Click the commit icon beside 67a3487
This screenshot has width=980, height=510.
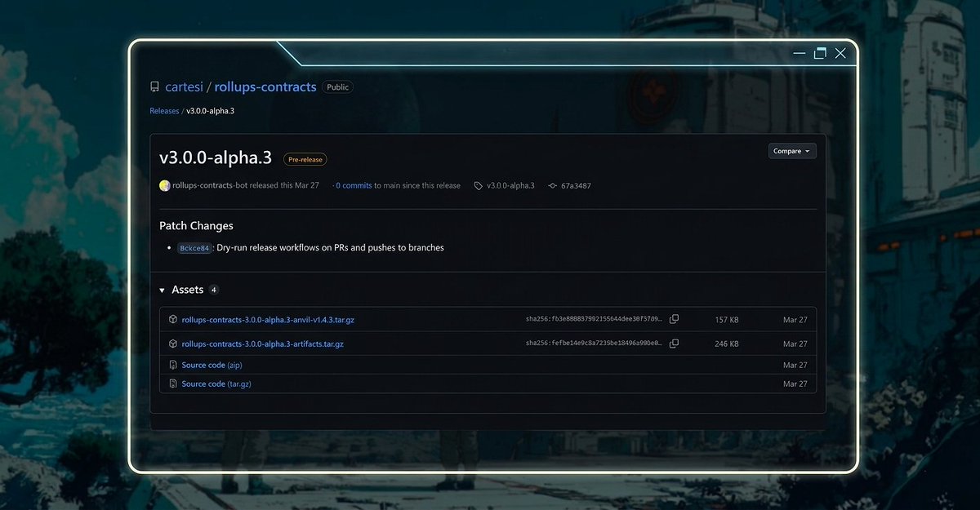553,186
